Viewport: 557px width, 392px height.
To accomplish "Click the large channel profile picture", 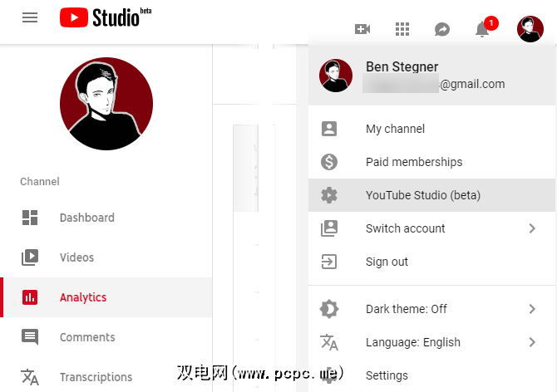I will point(106,104).
